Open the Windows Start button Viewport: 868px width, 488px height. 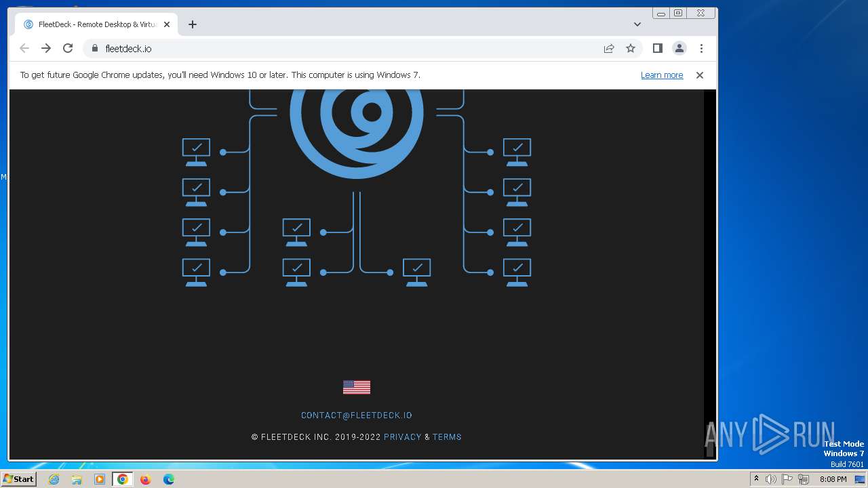[18, 479]
